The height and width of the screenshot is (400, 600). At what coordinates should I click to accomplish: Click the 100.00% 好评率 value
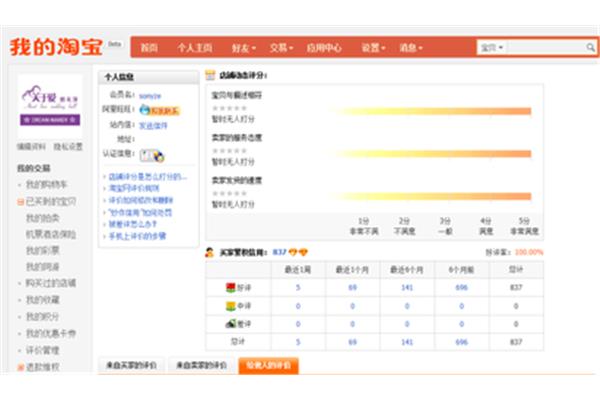click(x=529, y=252)
